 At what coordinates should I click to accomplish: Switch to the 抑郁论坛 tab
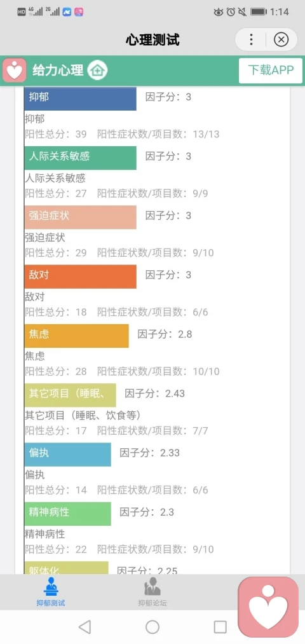coord(152,593)
